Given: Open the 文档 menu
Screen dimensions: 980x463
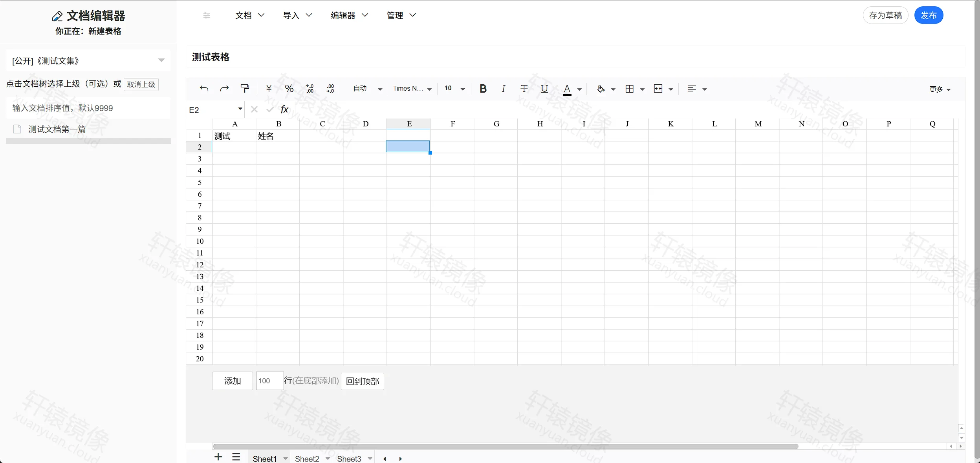Looking at the screenshot, I should pos(250,15).
